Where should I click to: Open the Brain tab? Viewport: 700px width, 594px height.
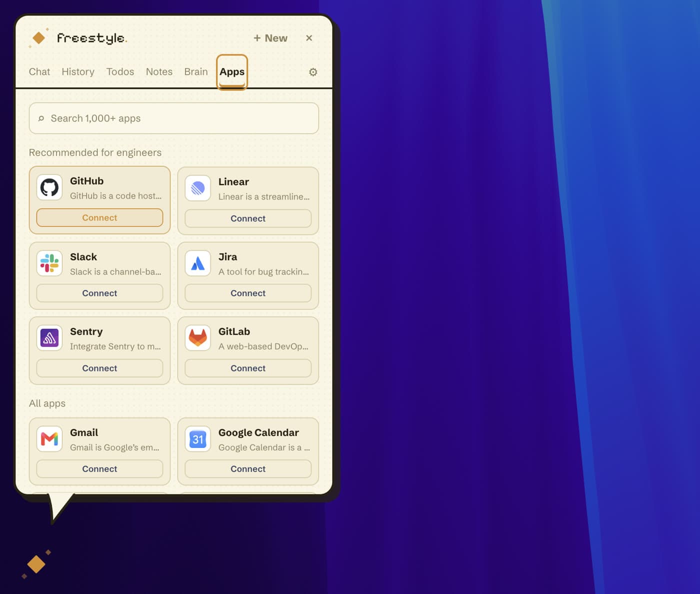196,72
